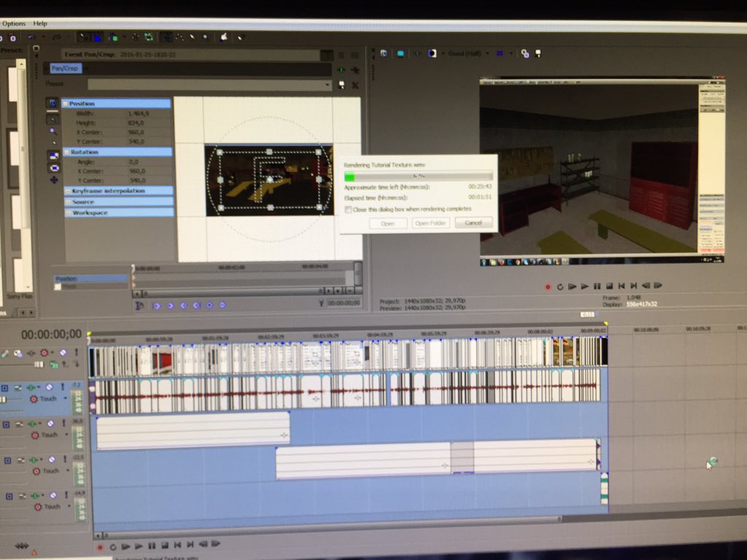This screenshot has width=747, height=560.
Task: Check 'Close this dialog box when rendering completes'
Action: coord(348,209)
